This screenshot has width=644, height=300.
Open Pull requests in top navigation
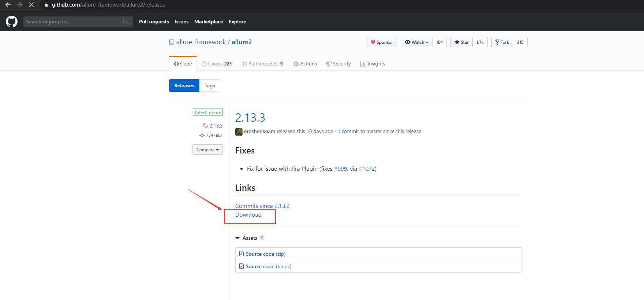[154, 22]
